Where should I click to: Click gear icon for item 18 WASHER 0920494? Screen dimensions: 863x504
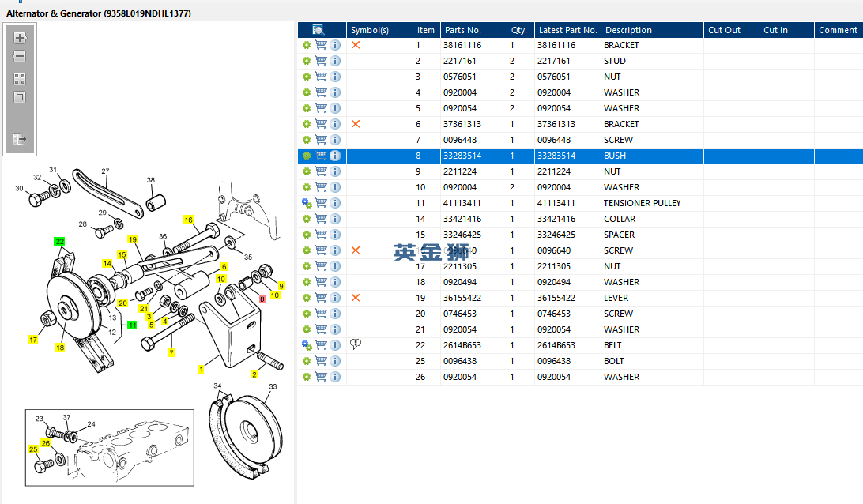point(307,282)
